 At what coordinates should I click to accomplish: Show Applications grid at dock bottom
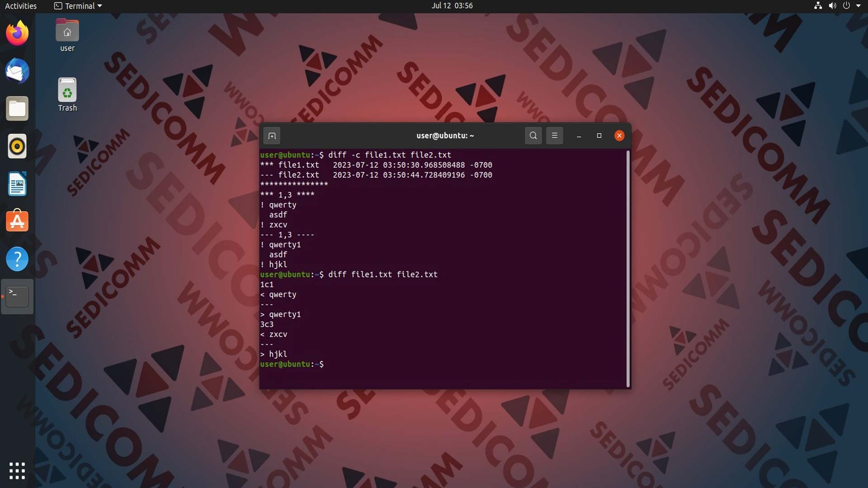point(17,470)
